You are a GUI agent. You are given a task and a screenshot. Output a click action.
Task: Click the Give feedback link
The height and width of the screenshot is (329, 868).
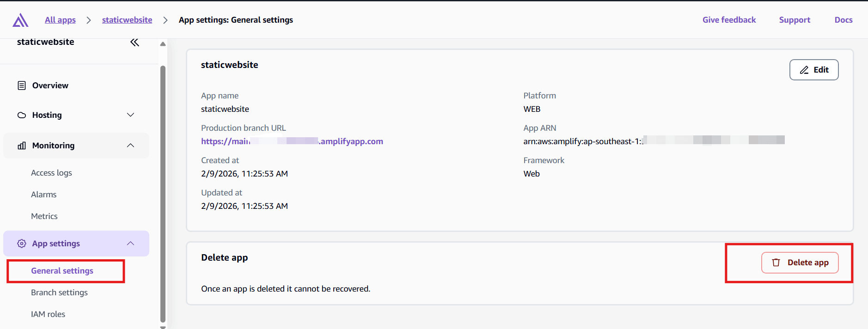(729, 20)
